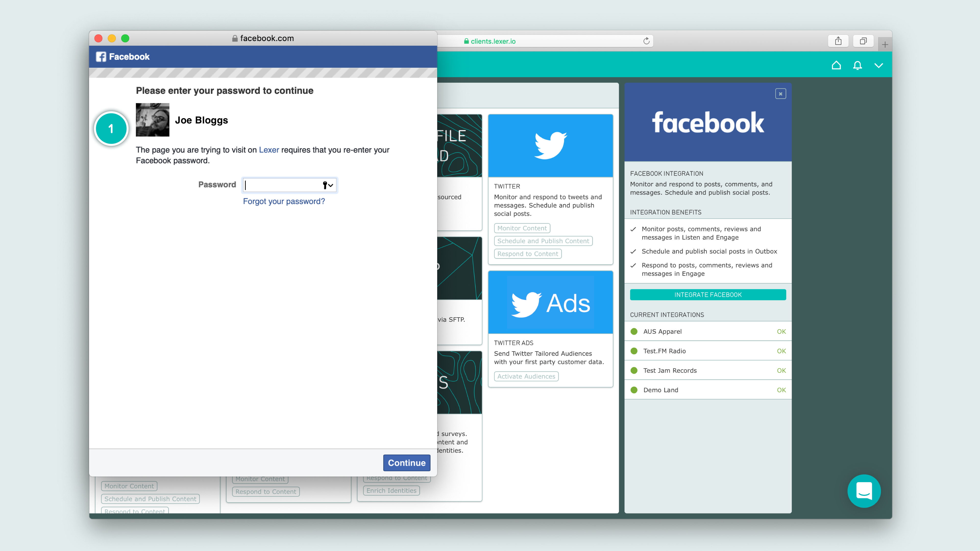The image size is (980, 551).
Task: Select the Test.FM Radio integration row
Action: (x=708, y=351)
